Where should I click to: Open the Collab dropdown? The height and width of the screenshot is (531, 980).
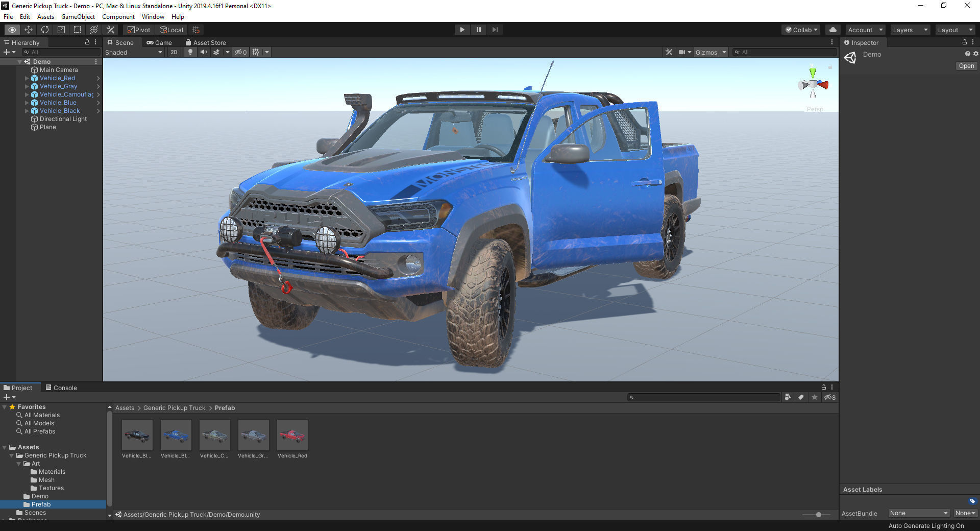click(x=801, y=30)
